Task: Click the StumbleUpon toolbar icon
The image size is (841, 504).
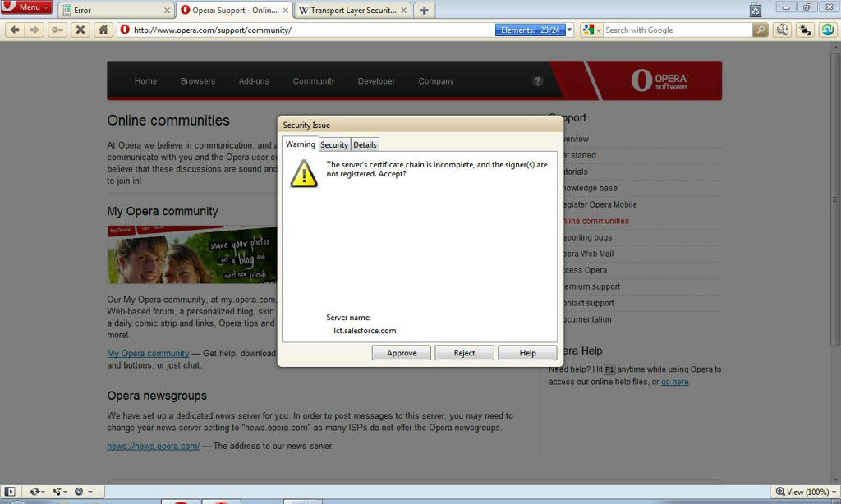Action: pyautogui.click(x=828, y=30)
